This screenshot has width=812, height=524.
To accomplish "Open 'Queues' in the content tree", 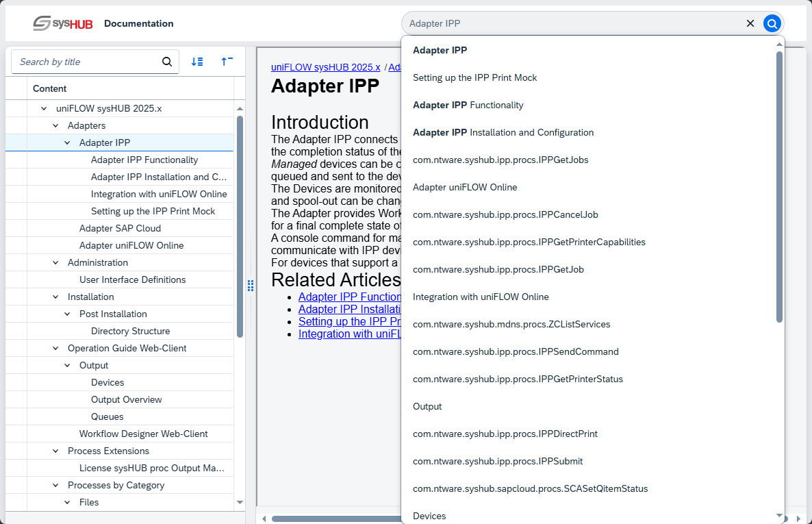I will [107, 416].
